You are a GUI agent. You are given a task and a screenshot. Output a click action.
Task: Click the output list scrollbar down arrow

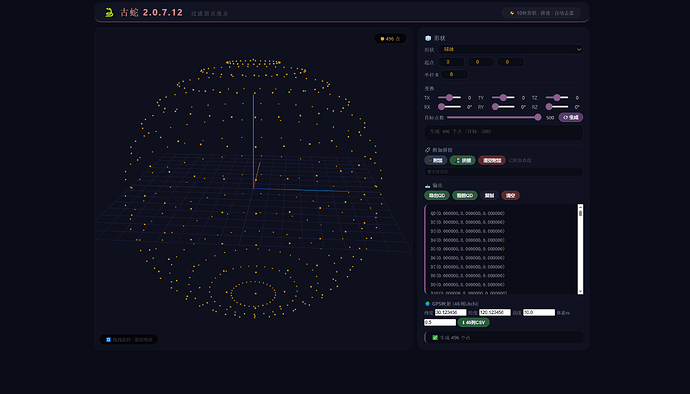tap(580, 291)
